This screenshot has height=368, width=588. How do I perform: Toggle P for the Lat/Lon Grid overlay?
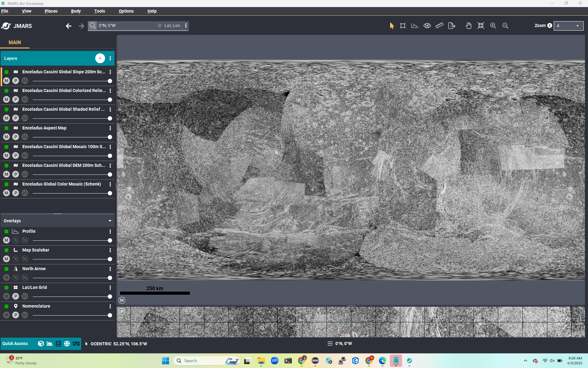click(x=16, y=296)
